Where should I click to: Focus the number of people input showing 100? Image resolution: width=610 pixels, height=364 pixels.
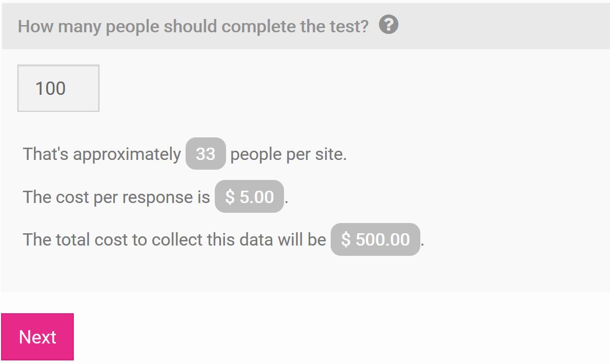(x=58, y=88)
